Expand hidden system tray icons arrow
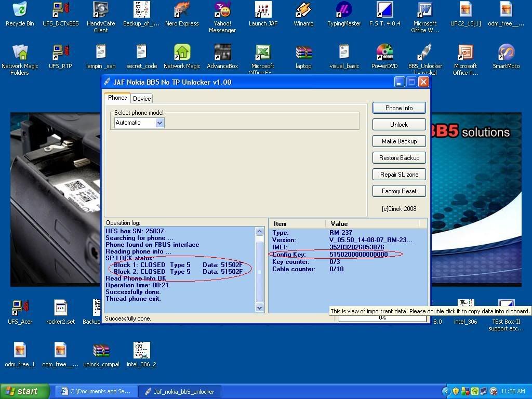The height and width of the screenshot is (399, 532). (x=446, y=392)
